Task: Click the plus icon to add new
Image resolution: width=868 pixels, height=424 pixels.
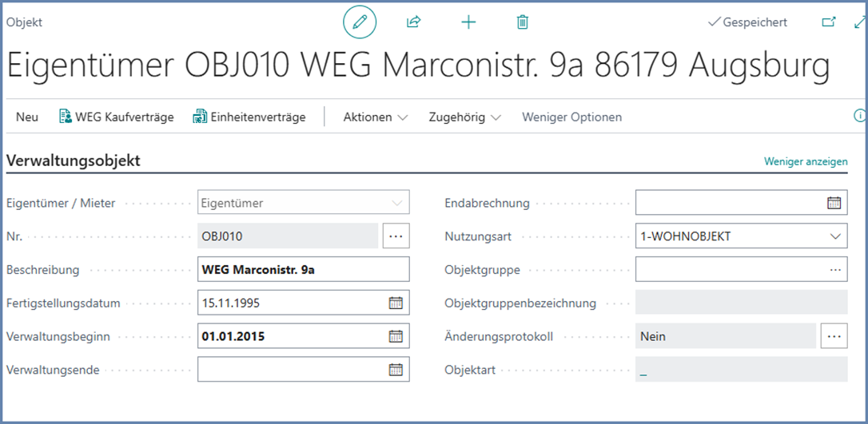Action: 468,22
